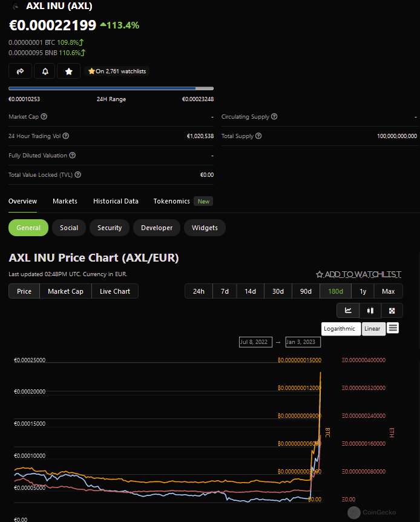Image resolution: width=420 pixels, height=522 pixels.
Task: Switch to the Developer section
Action: coord(157,228)
